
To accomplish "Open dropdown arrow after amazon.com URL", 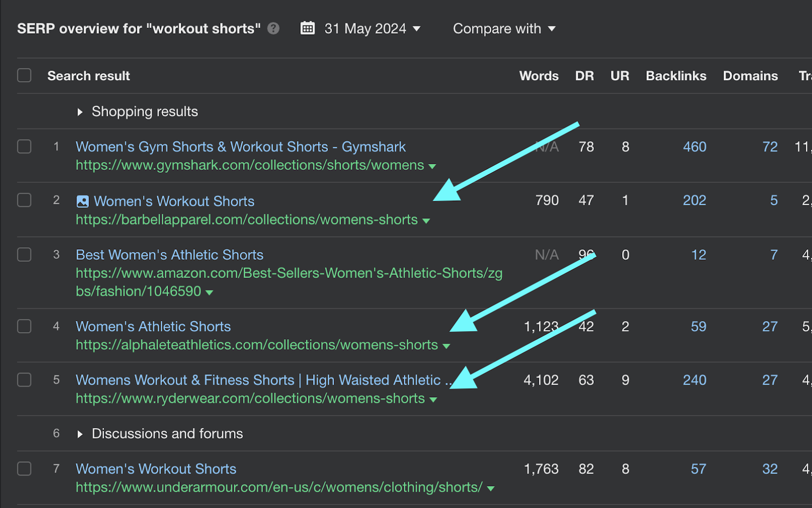I will coord(210,292).
